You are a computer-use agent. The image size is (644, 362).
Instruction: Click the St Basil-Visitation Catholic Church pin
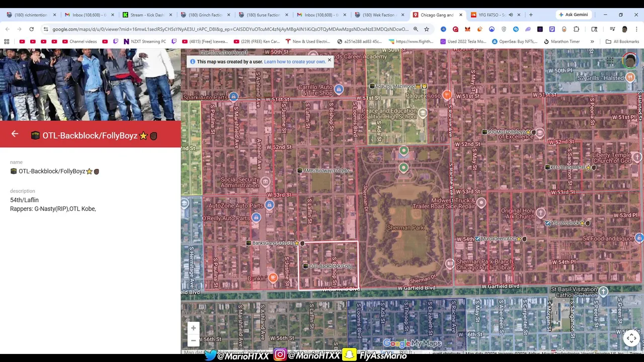[x=603, y=291]
